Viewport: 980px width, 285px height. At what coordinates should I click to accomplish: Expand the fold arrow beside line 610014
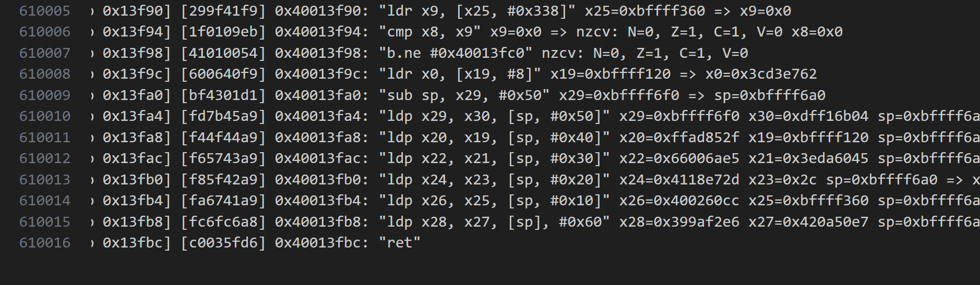92,201
